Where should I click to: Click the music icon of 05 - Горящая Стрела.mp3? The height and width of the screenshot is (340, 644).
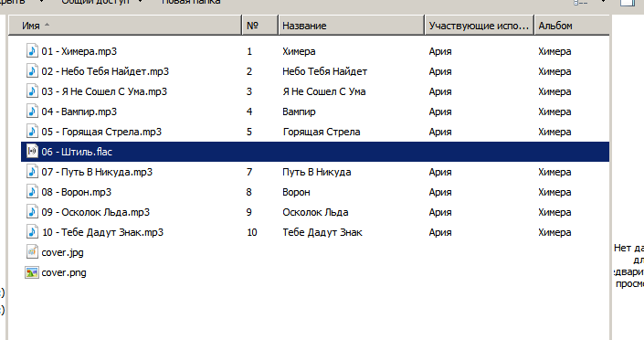click(32, 132)
